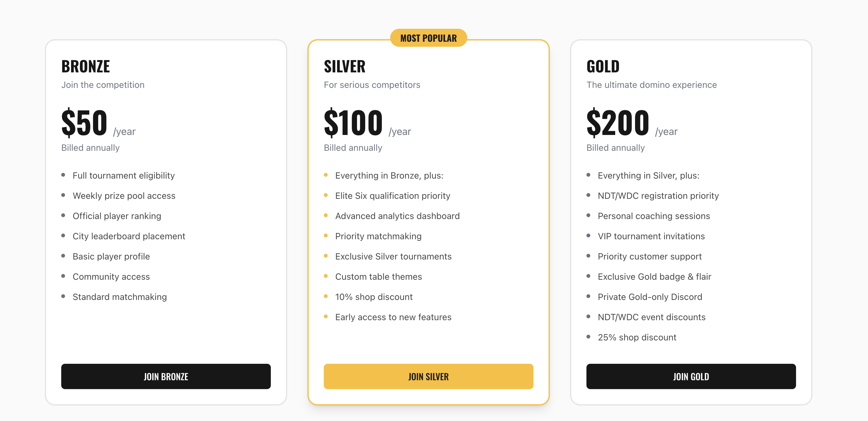
Task: Select the Gold plan heading
Action: click(x=603, y=66)
